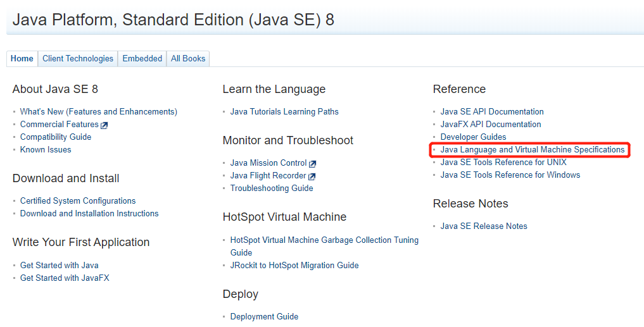Open Java Tutorials Learning Paths

click(x=284, y=111)
